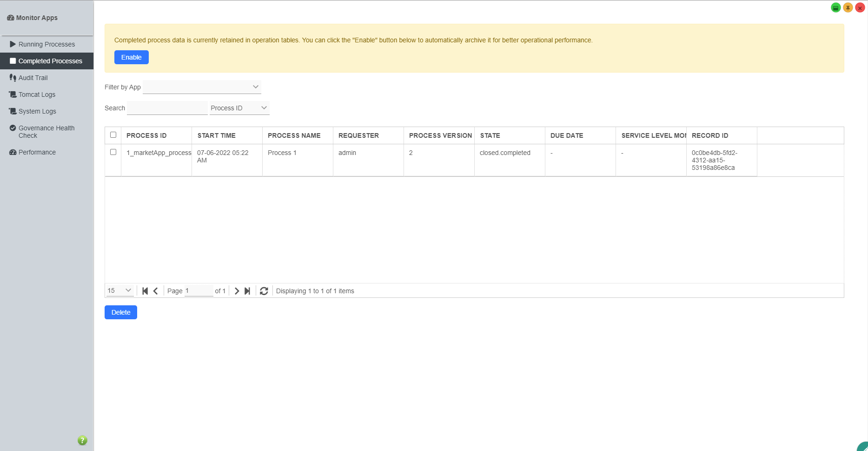Screen dimensions: 868x451
Task: Click previous page arrow icon
Action: 156,291
